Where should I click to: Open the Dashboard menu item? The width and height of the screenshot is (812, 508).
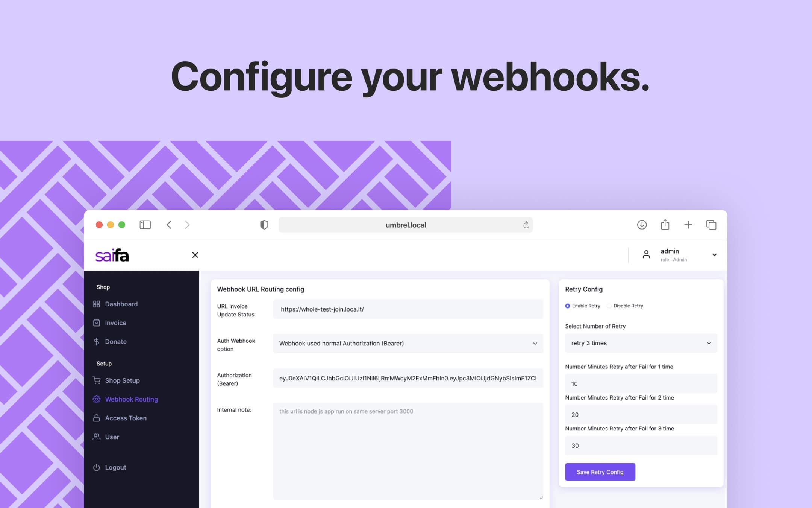121,304
